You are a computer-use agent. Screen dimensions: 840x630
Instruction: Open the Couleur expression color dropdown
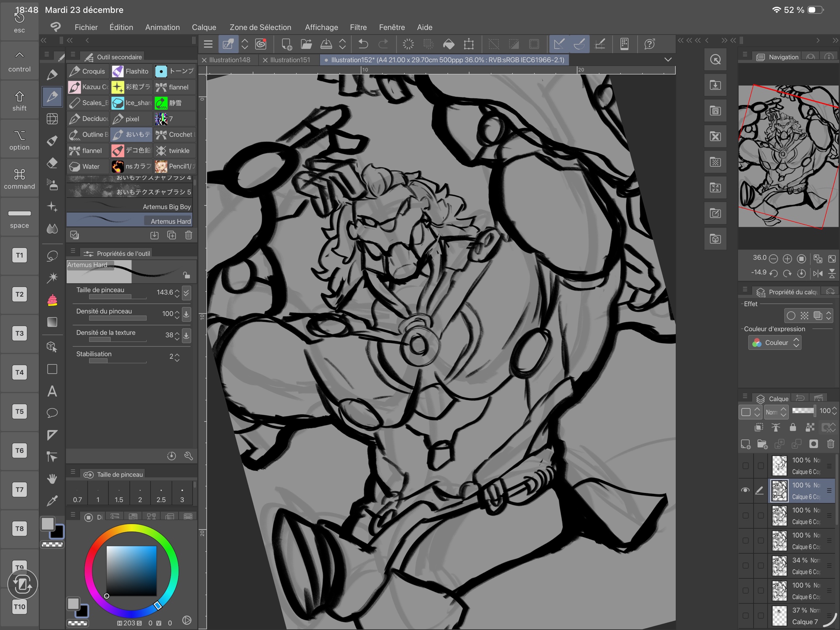click(775, 343)
